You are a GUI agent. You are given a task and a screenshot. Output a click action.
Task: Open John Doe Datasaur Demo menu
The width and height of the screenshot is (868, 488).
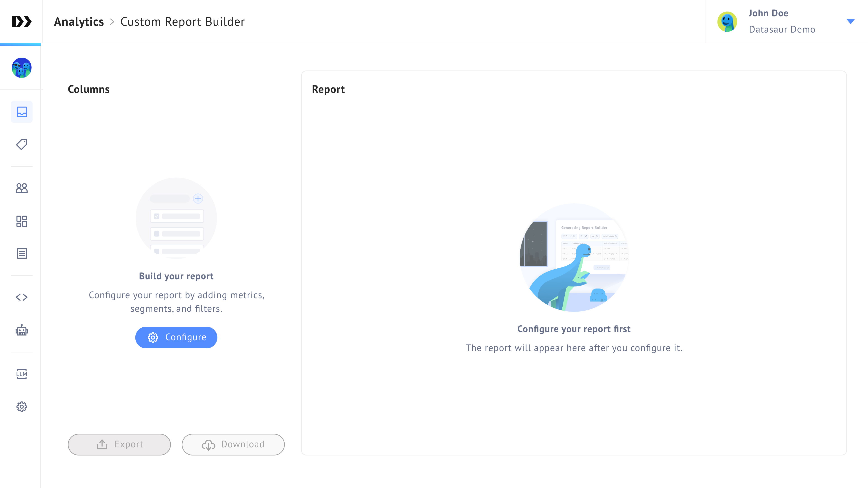click(x=782, y=21)
